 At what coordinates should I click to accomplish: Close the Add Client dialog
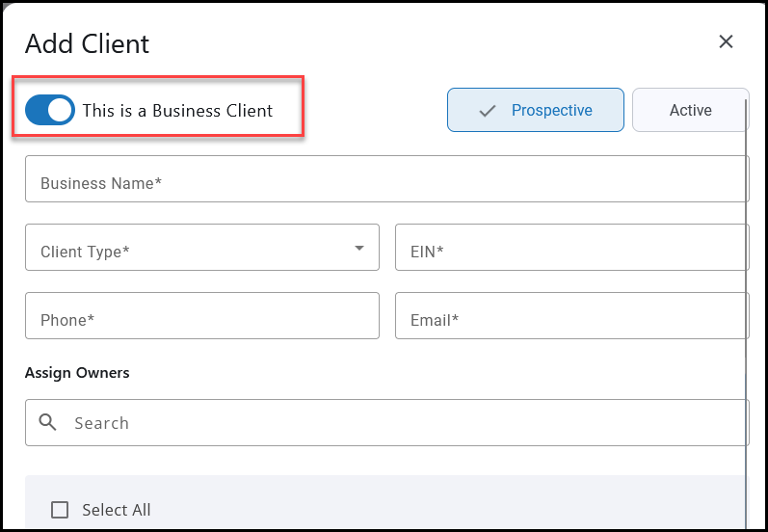(x=727, y=41)
